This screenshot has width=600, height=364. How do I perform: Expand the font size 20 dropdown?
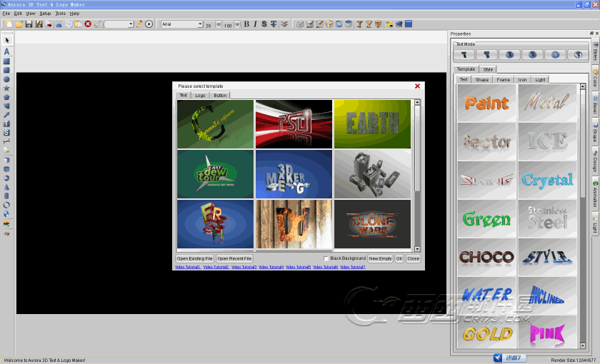coord(218,24)
